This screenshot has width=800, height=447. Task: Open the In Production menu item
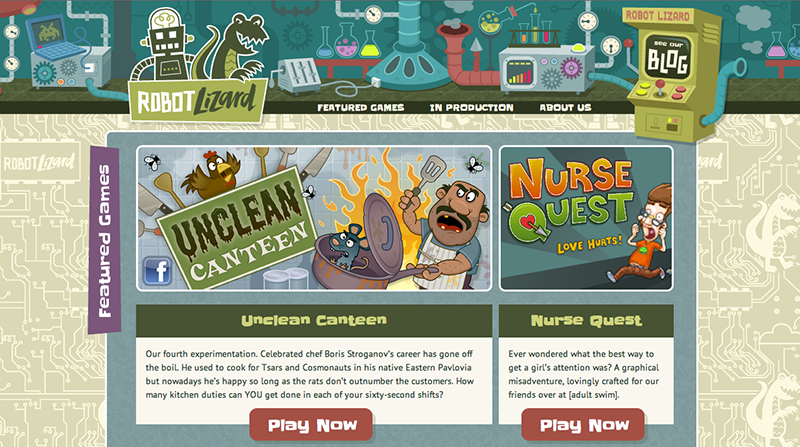point(471,108)
